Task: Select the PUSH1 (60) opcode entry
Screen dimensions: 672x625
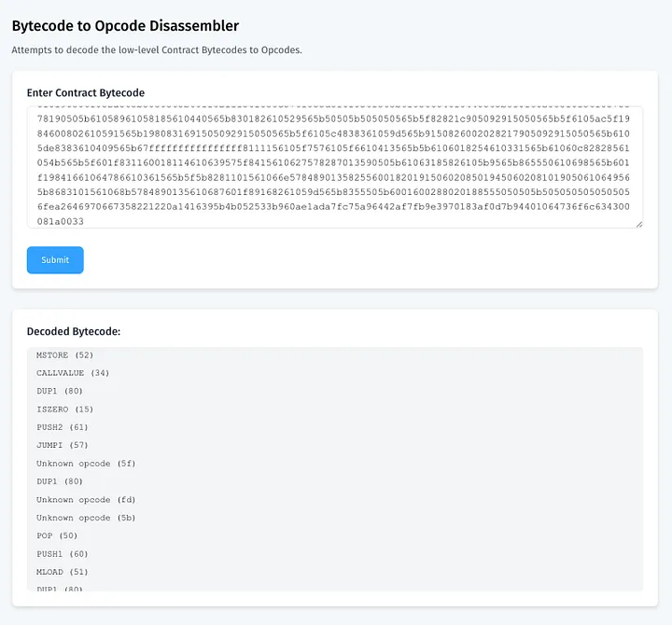Action: click(63, 554)
